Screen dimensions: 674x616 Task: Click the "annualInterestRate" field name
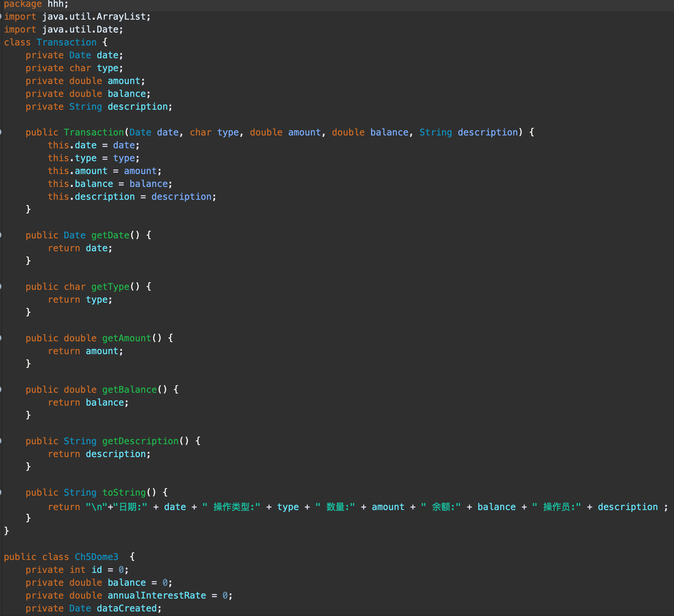(157, 596)
